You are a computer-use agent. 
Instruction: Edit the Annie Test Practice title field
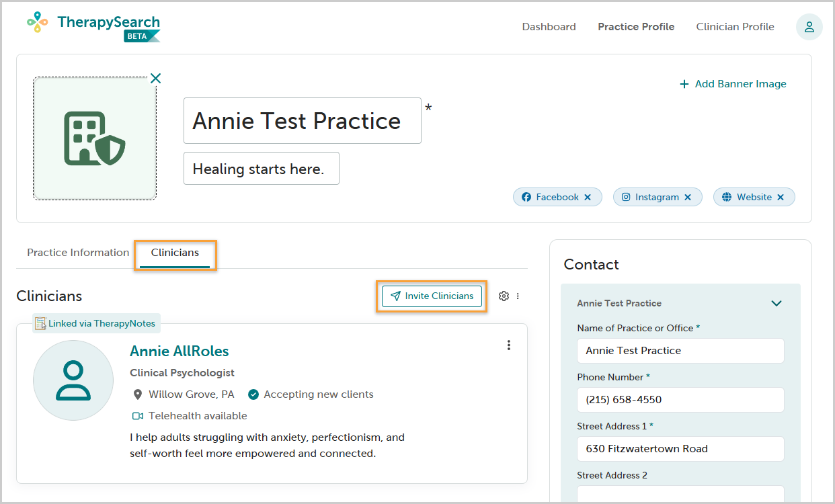click(x=303, y=120)
